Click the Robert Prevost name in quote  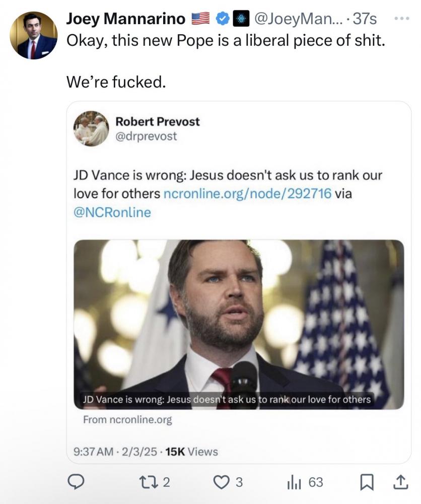[x=158, y=121]
